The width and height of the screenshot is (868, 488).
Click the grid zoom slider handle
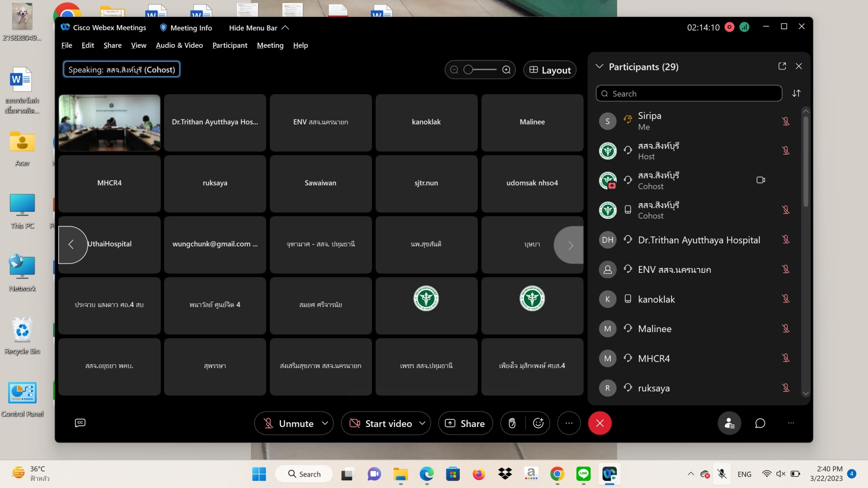point(468,70)
